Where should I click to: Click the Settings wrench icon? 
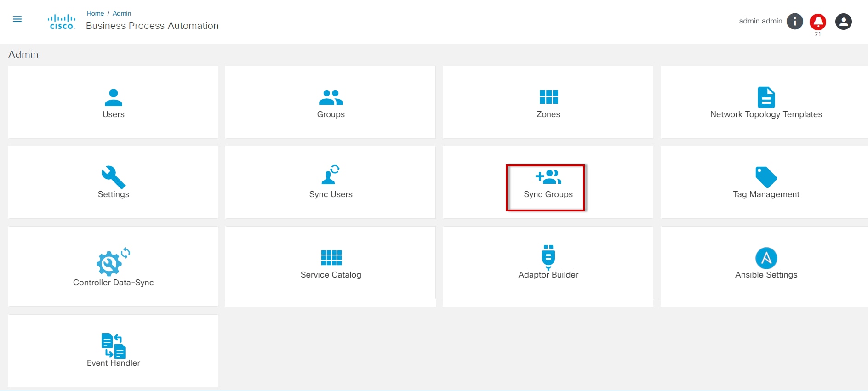pos(114,177)
